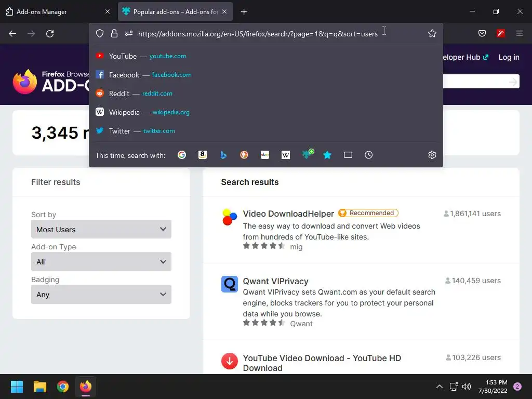
Task: Open Windows Start menu
Action: tap(17, 387)
